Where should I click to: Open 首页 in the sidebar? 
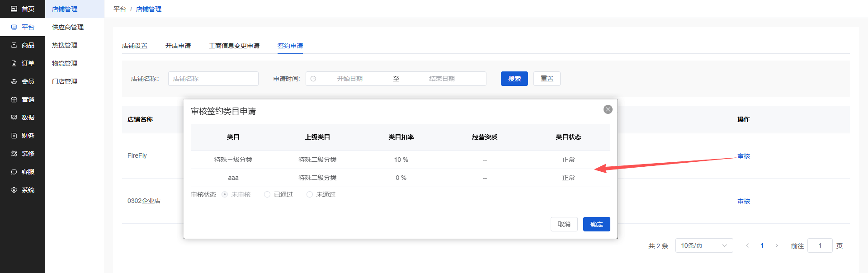(x=23, y=9)
